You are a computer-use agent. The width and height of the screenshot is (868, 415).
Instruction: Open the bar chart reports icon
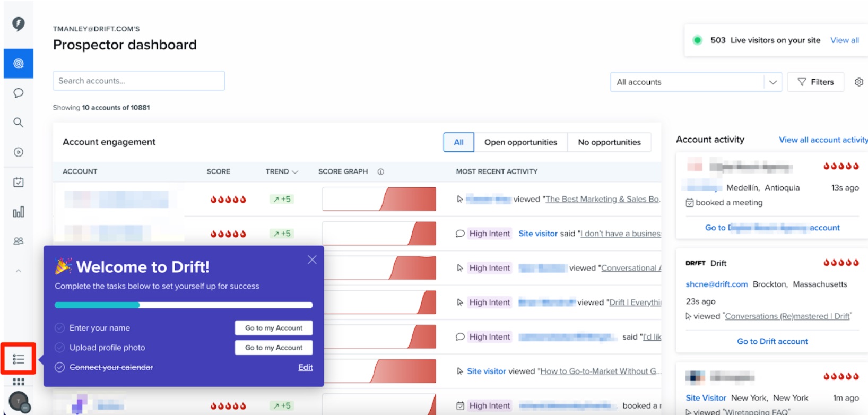19,212
